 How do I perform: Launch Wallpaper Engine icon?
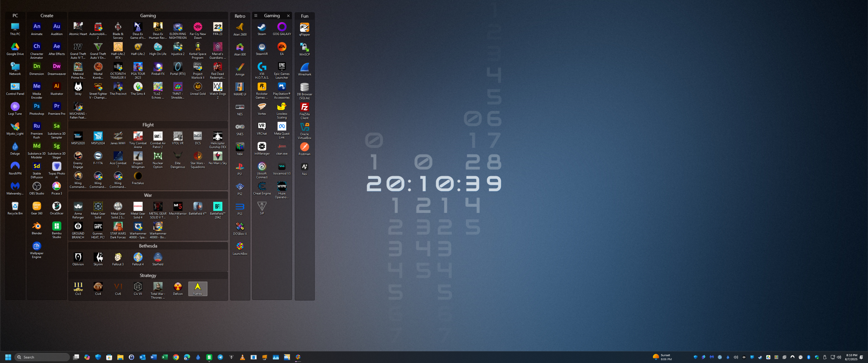point(37,250)
